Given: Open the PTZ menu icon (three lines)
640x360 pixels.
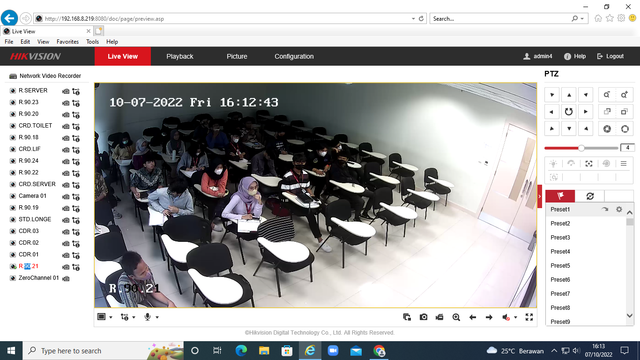Looking at the screenshot, I should coord(624,164).
